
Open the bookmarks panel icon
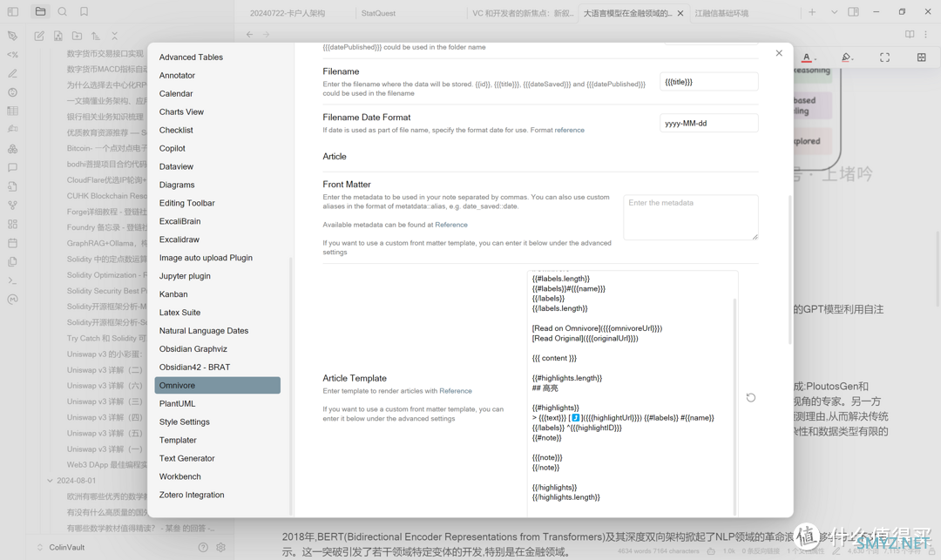click(85, 12)
